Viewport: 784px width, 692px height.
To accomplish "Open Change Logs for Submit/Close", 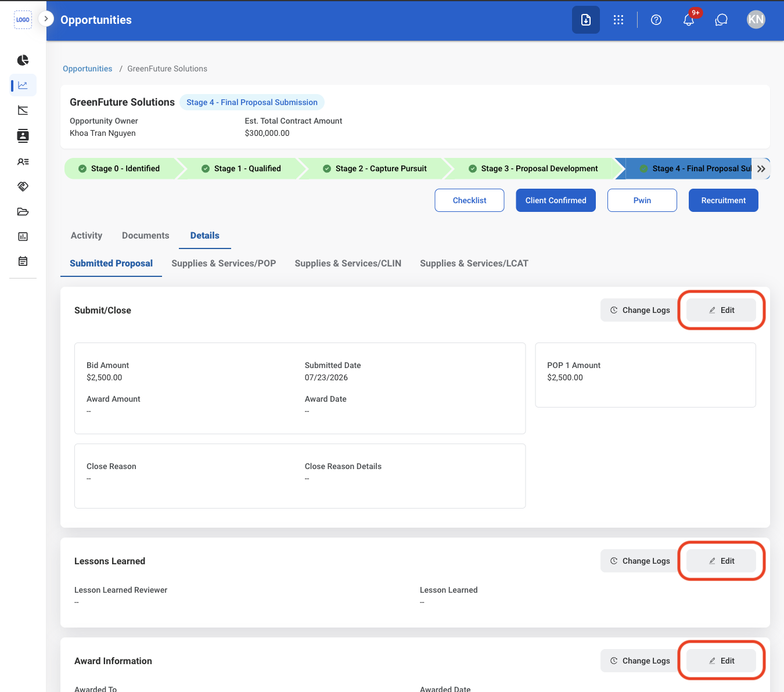I will click(x=640, y=310).
